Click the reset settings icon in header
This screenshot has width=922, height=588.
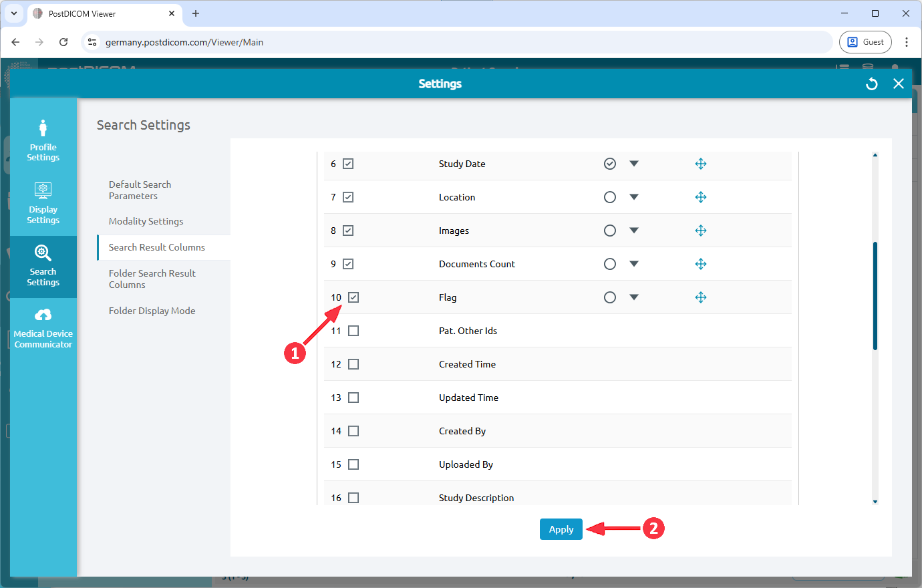pyautogui.click(x=871, y=84)
